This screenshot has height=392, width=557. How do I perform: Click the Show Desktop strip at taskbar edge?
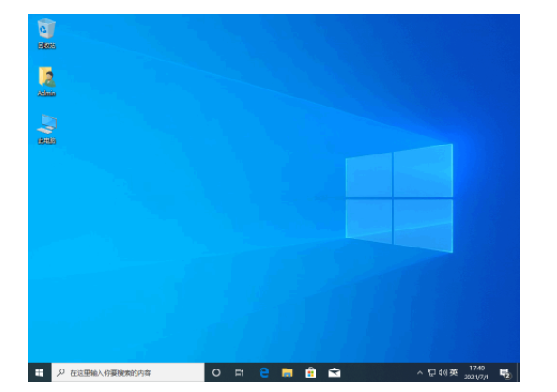tap(518, 372)
